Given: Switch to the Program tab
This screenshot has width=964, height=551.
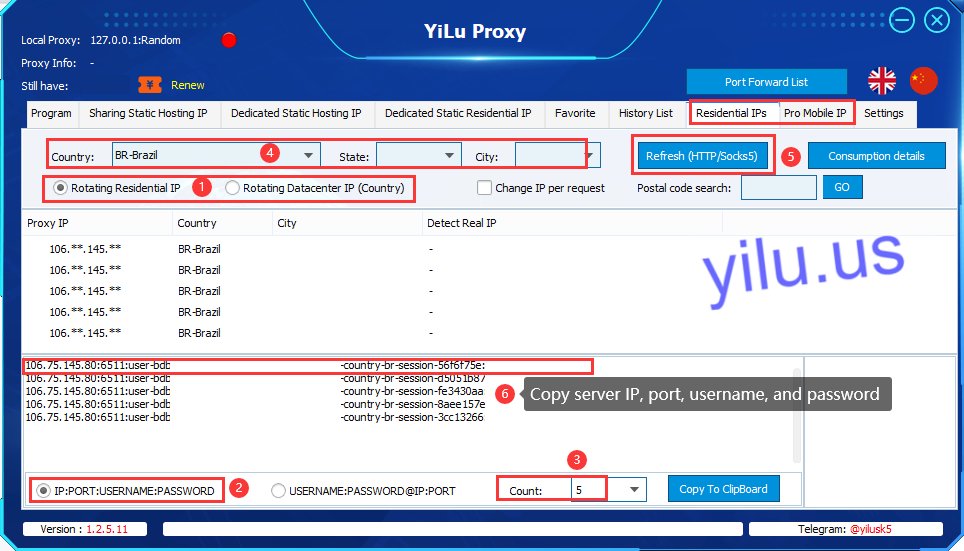Looking at the screenshot, I should click(51, 114).
